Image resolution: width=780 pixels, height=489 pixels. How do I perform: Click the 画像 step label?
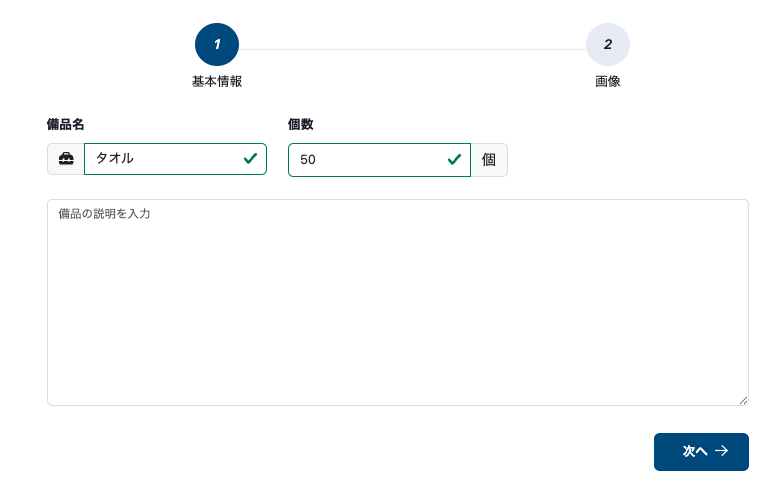pyautogui.click(x=608, y=82)
